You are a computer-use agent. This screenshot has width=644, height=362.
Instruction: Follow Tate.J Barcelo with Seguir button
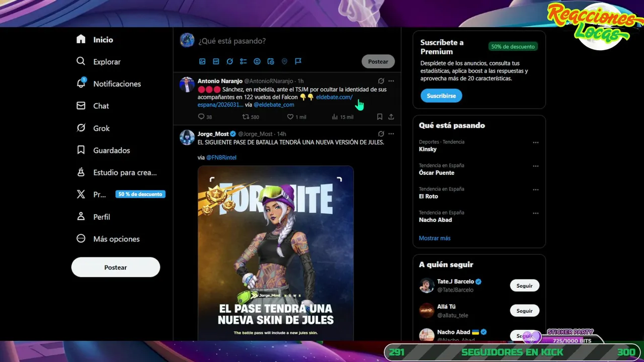[x=524, y=286]
